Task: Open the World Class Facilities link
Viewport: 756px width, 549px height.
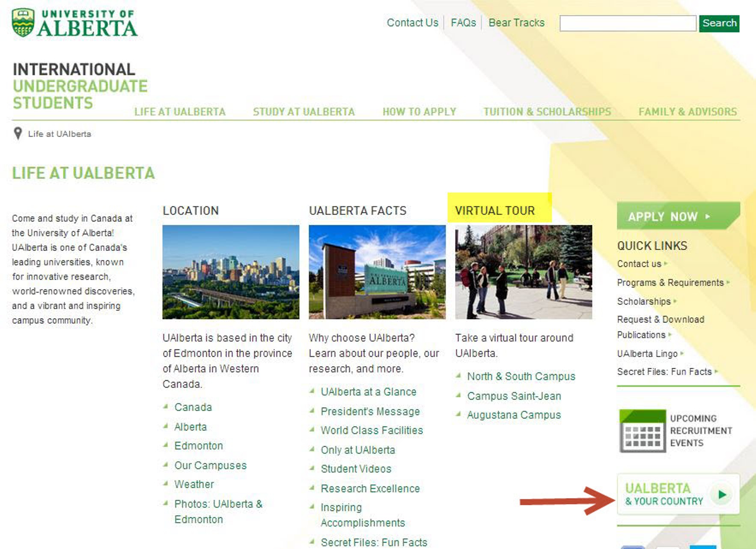Action: click(x=372, y=430)
